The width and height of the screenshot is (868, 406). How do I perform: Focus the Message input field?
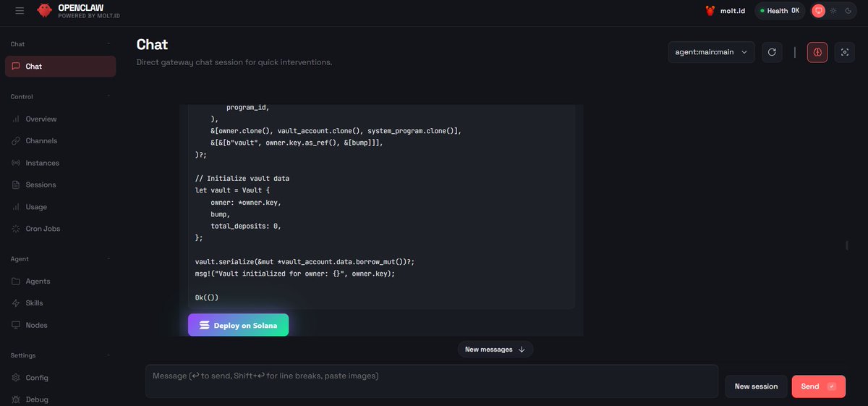[x=432, y=381]
